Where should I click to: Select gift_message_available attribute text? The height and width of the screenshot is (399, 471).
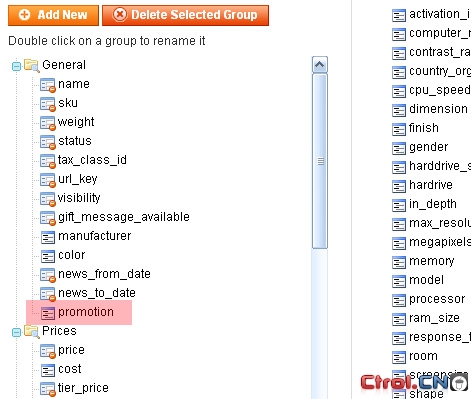[124, 217]
